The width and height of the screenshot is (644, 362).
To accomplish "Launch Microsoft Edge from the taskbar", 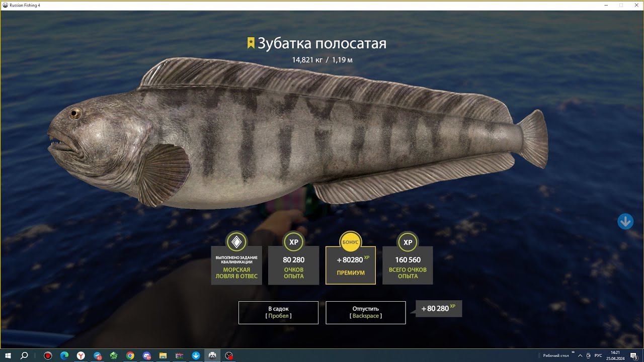I will pyautogui.click(x=64, y=355).
